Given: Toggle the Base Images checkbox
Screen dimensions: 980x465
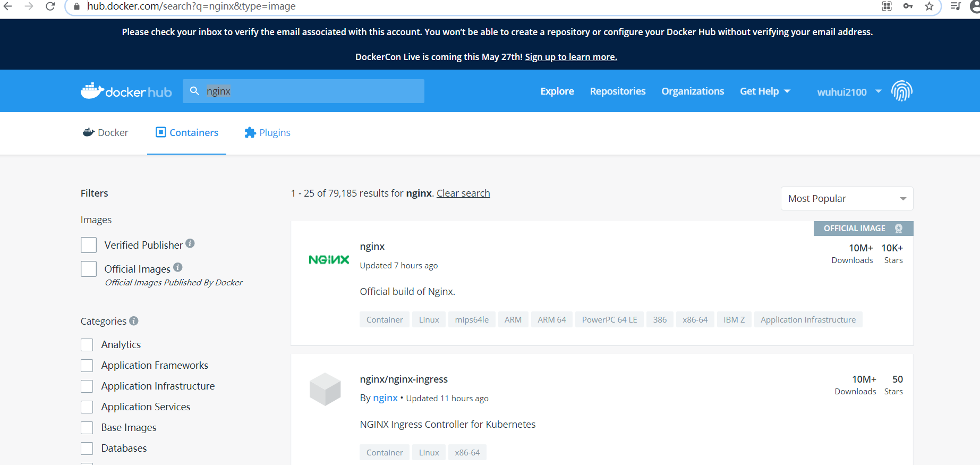Looking at the screenshot, I should [87, 428].
